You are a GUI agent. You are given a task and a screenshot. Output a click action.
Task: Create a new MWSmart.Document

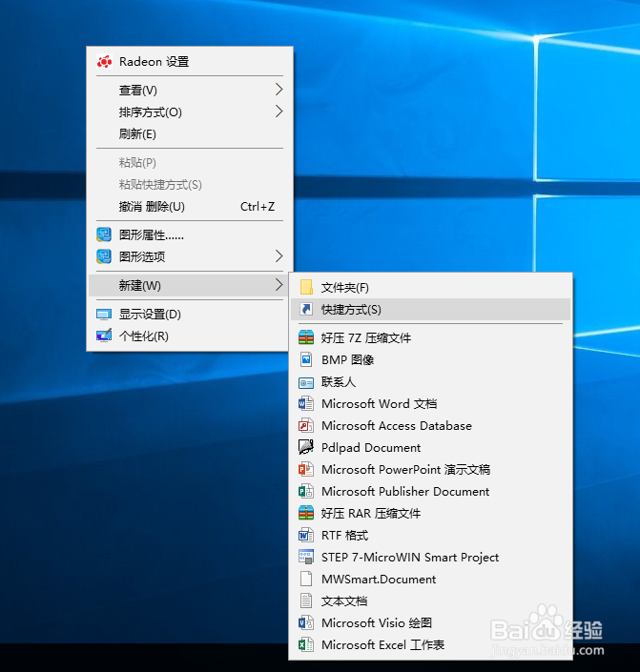[431, 579]
